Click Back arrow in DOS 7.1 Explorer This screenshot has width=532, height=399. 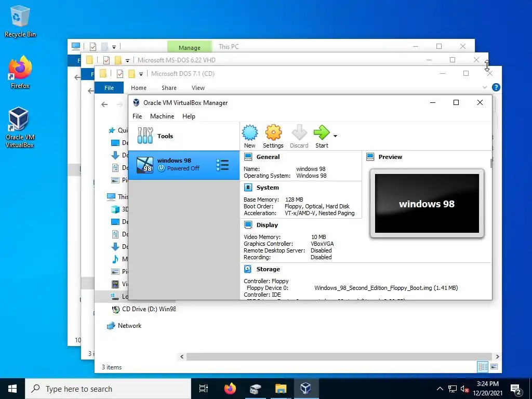[104, 104]
